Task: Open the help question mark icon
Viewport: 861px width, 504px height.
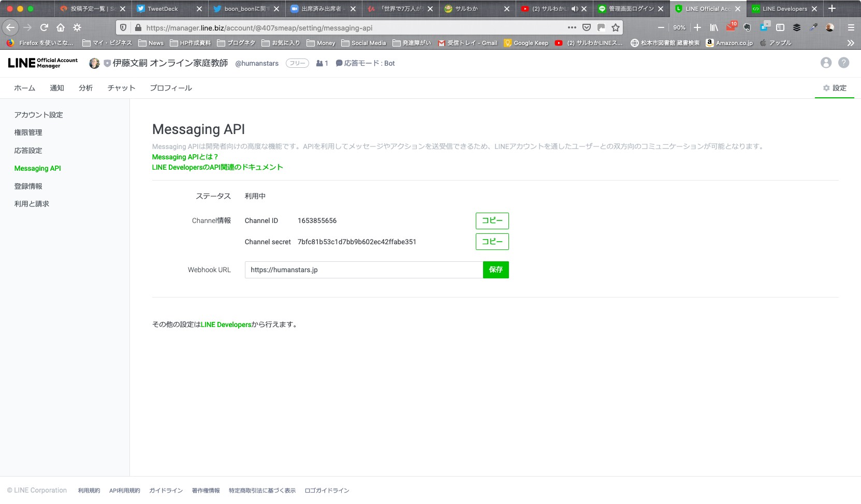Action: coord(844,63)
